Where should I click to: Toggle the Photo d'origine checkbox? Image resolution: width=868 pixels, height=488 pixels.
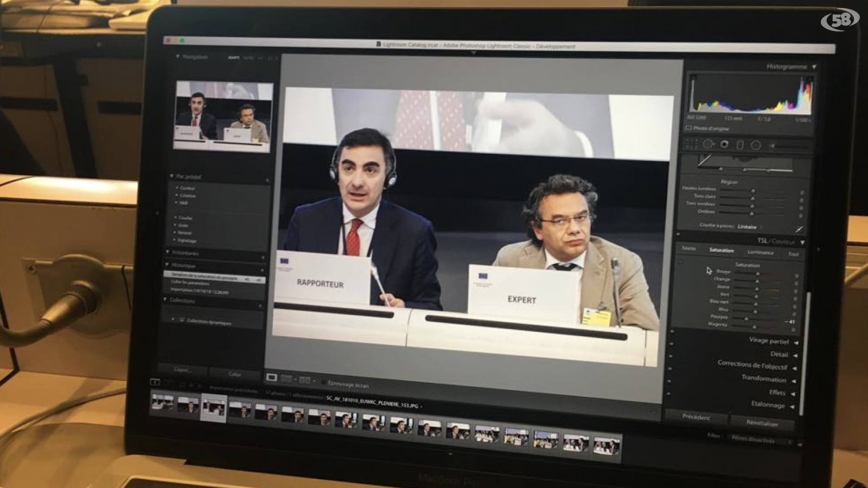(688, 128)
